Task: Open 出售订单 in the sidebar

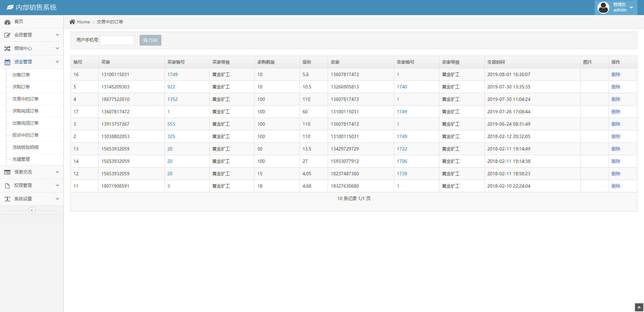Action: [x=21, y=75]
